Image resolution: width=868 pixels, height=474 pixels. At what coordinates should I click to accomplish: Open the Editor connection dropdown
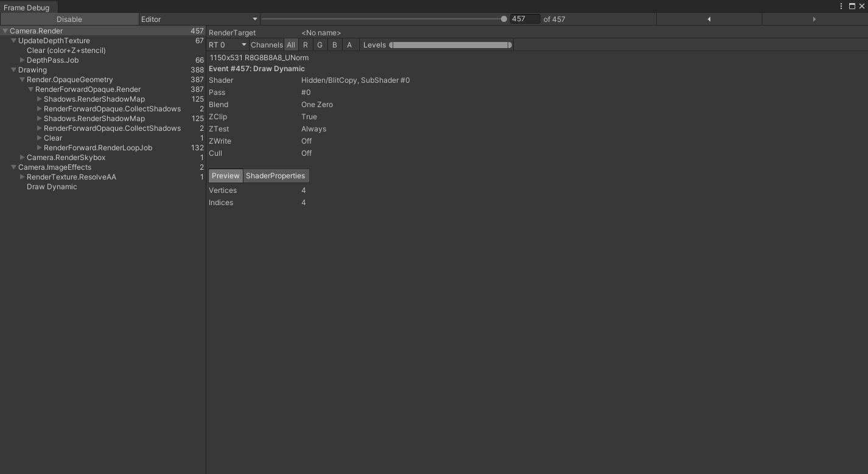[x=199, y=19]
